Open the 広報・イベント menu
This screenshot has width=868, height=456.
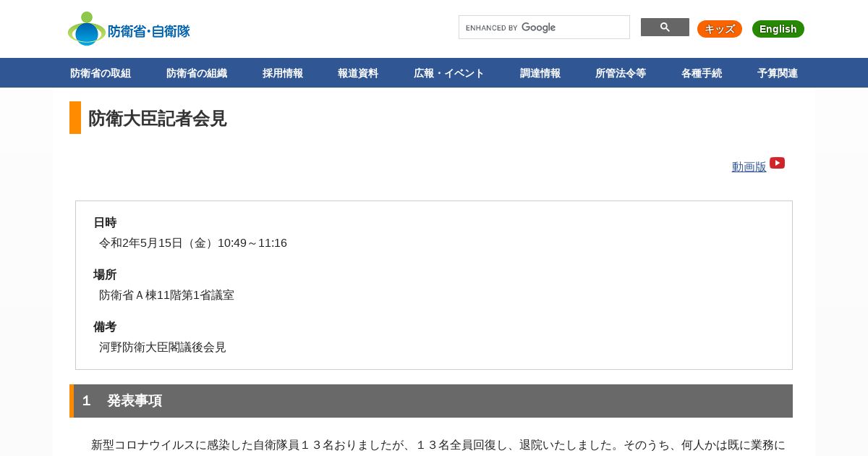pyautogui.click(x=449, y=73)
